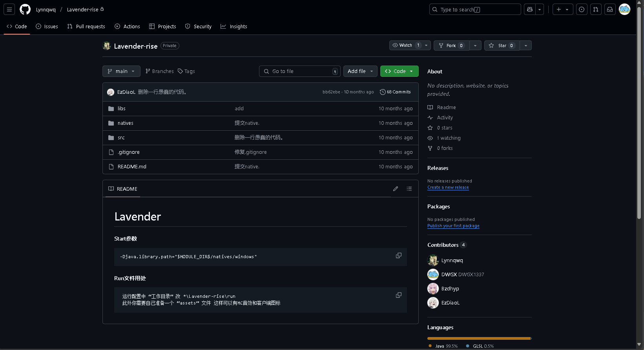Open the Releases section heading
The height and width of the screenshot is (350, 644).
coord(438,168)
